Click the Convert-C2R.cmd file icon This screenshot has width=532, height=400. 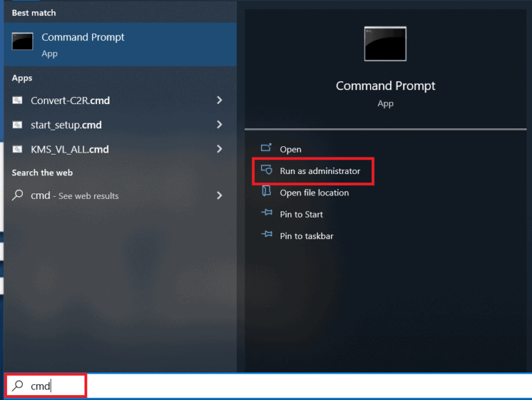(x=17, y=100)
